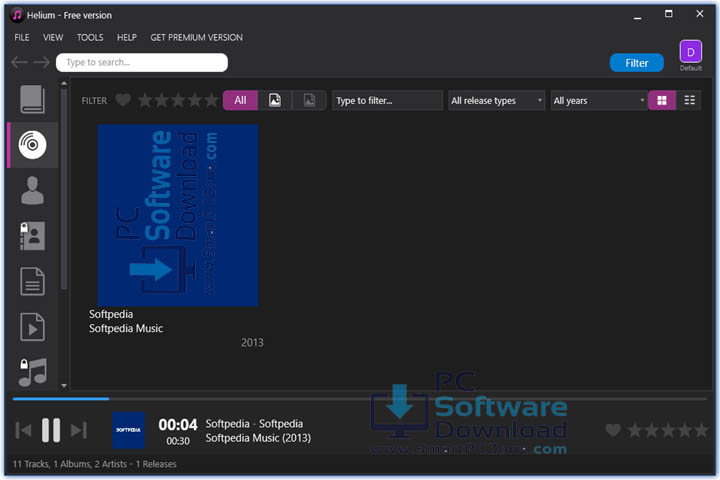Click the sidebar scroll down arrow

point(64,386)
